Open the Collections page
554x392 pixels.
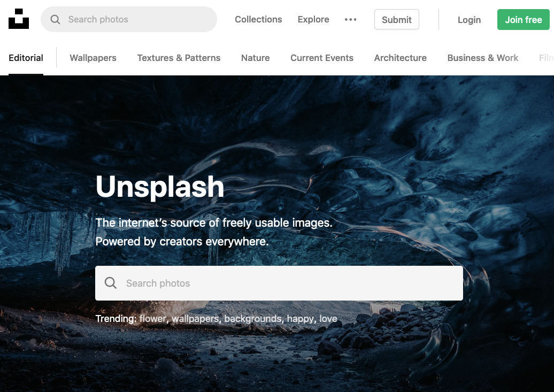point(258,19)
